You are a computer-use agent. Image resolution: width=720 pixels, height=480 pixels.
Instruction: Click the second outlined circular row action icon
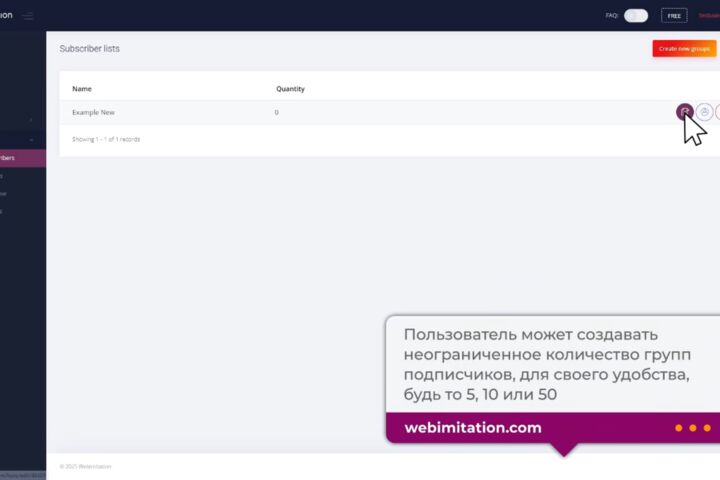coord(704,112)
